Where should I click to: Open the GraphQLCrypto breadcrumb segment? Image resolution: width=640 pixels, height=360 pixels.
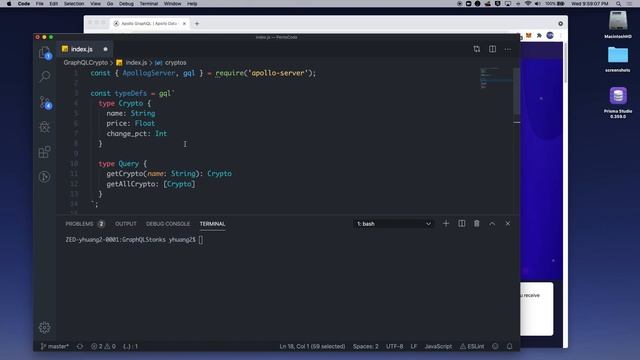pyautogui.click(x=86, y=62)
